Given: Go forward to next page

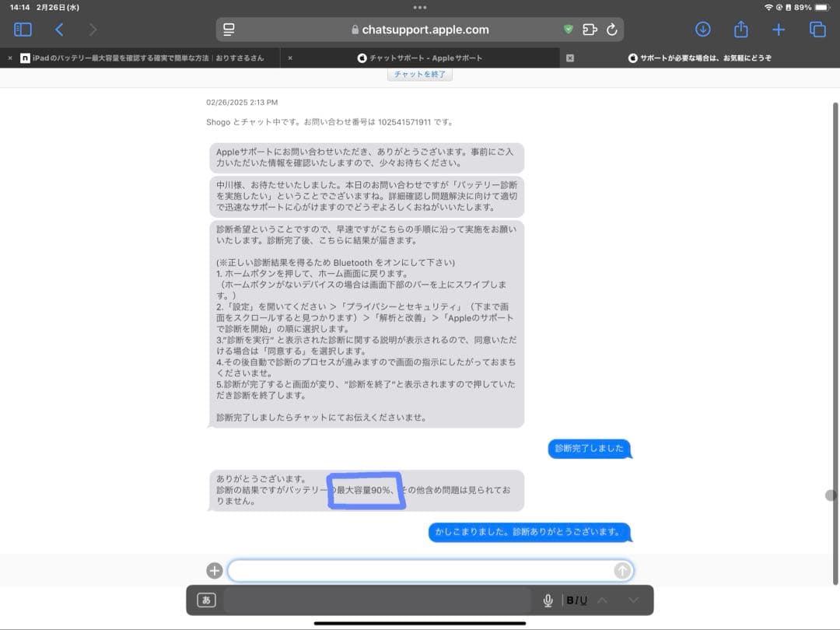Looking at the screenshot, I should (x=93, y=30).
